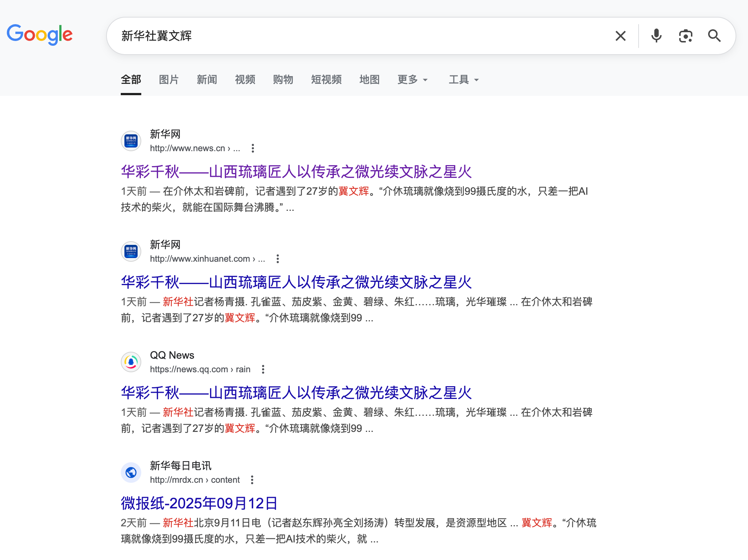Viewport: 748px width, 560px height.
Task: Start voice search via microphone icon
Action: pyautogui.click(x=656, y=36)
